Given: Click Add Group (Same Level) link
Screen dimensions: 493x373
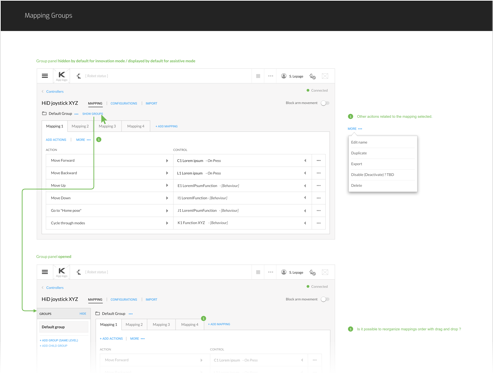Looking at the screenshot, I should click(59, 340).
